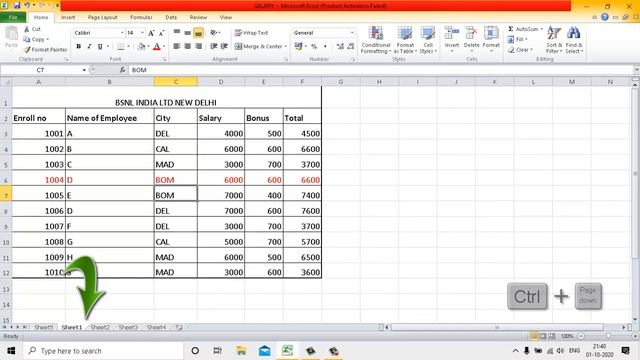Click the Insert Function fx button
640x360 pixels.
point(122,70)
